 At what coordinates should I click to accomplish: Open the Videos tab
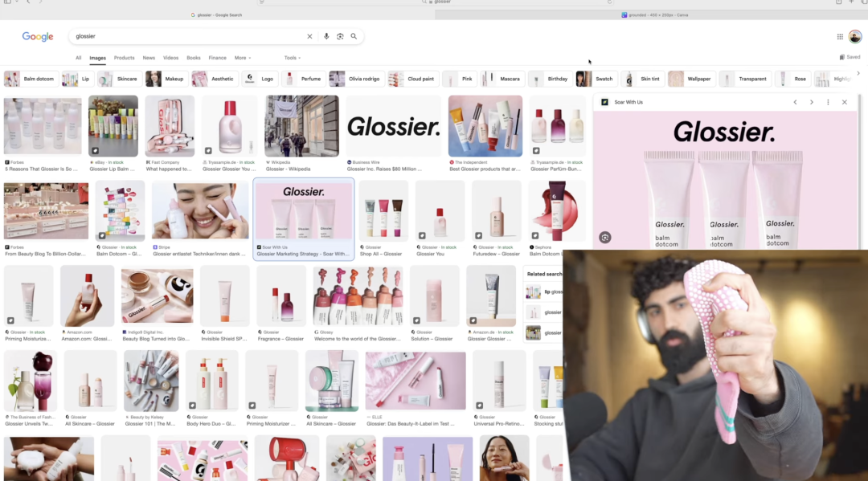170,58
